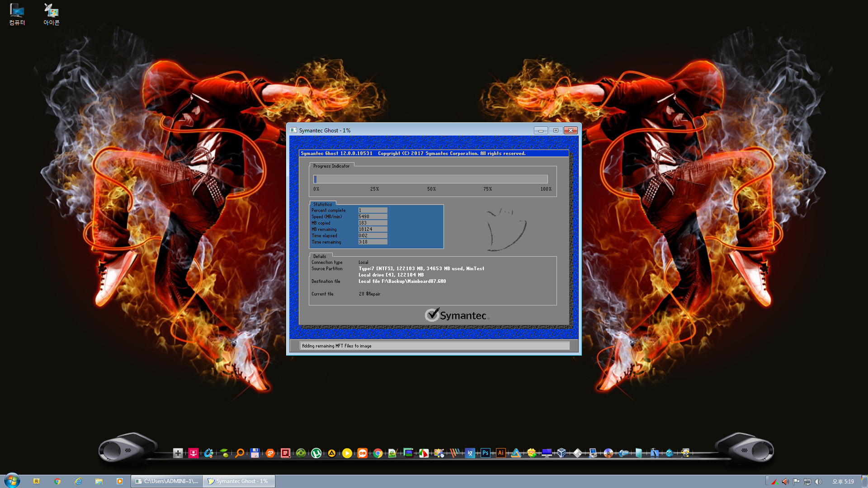
Task: Click the MB remaining value 18124
Action: (373, 230)
